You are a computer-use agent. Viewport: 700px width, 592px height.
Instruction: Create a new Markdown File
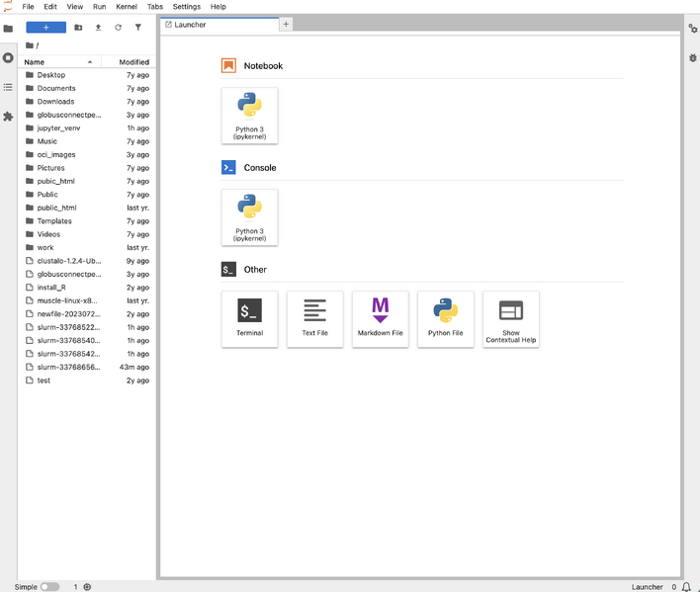tap(380, 319)
